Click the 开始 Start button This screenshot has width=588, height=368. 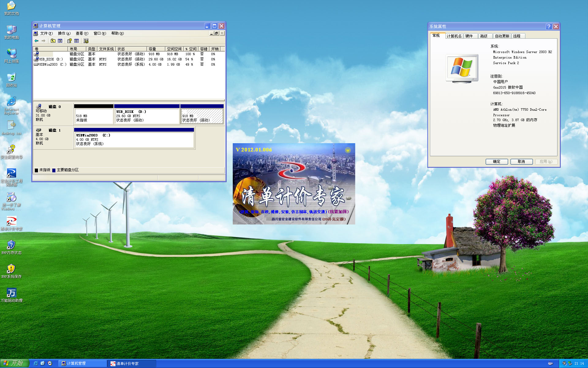pos(14,363)
